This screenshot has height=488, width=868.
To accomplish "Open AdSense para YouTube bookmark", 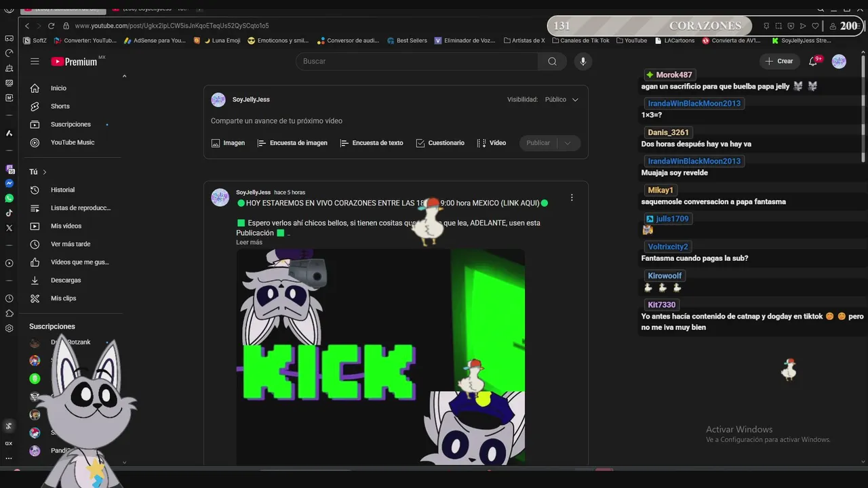I will coord(155,41).
